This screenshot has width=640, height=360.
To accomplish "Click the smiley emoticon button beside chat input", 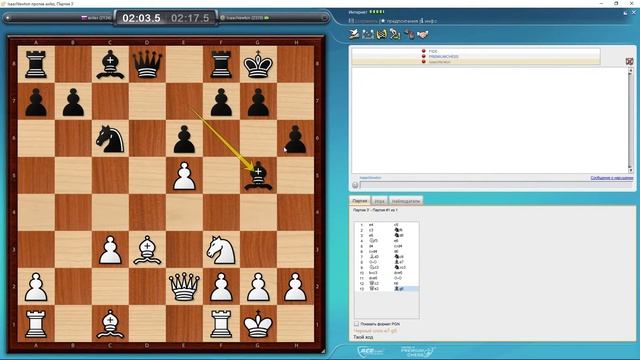I will click(355, 185).
